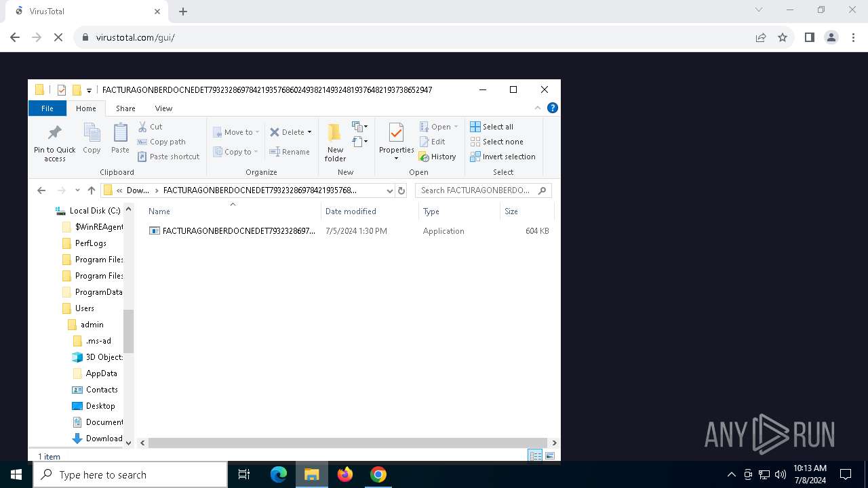Click Select none
Image resolution: width=868 pixels, height=488 pixels.
496,142
